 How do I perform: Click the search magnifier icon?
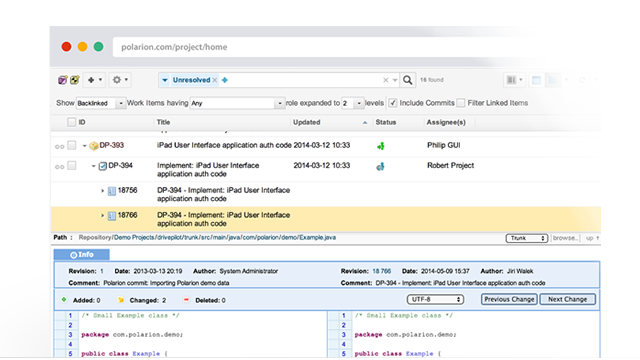tap(407, 80)
